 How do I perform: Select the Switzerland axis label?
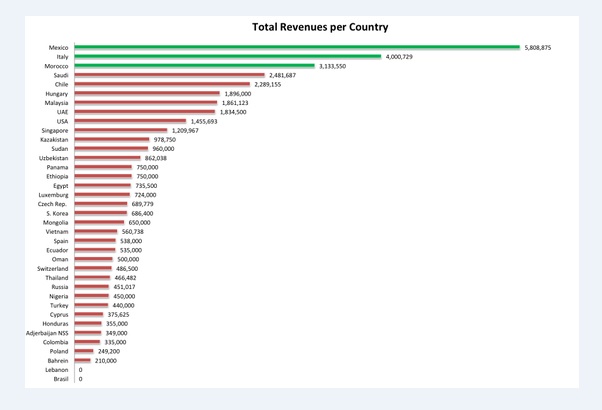click(x=53, y=269)
